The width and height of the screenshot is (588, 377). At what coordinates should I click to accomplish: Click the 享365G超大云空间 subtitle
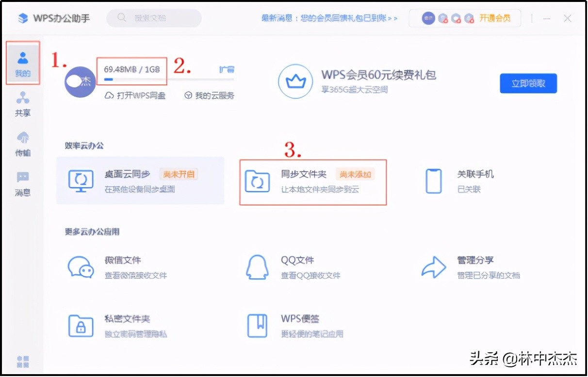pyautogui.click(x=354, y=90)
